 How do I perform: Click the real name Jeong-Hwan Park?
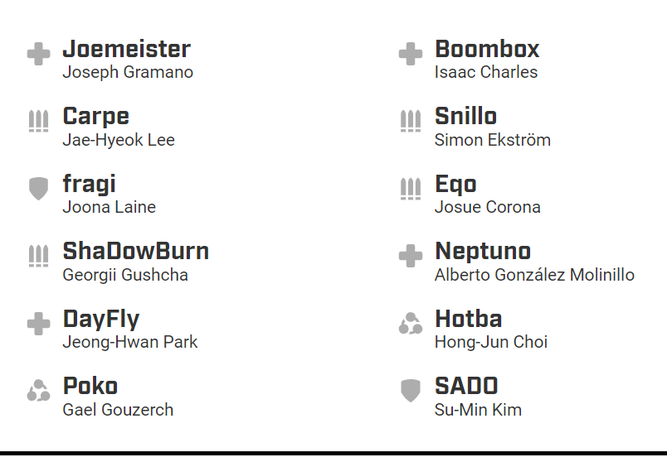(x=130, y=342)
